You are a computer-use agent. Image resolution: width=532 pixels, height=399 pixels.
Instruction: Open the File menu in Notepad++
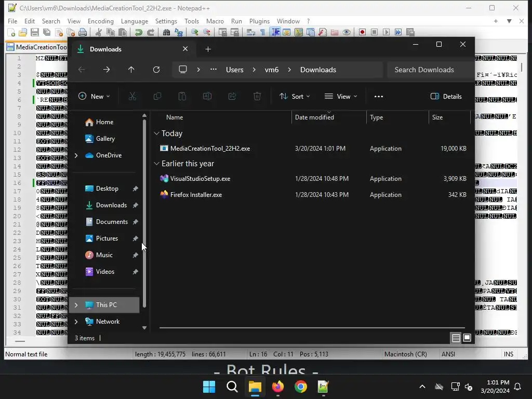coord(12,21)
